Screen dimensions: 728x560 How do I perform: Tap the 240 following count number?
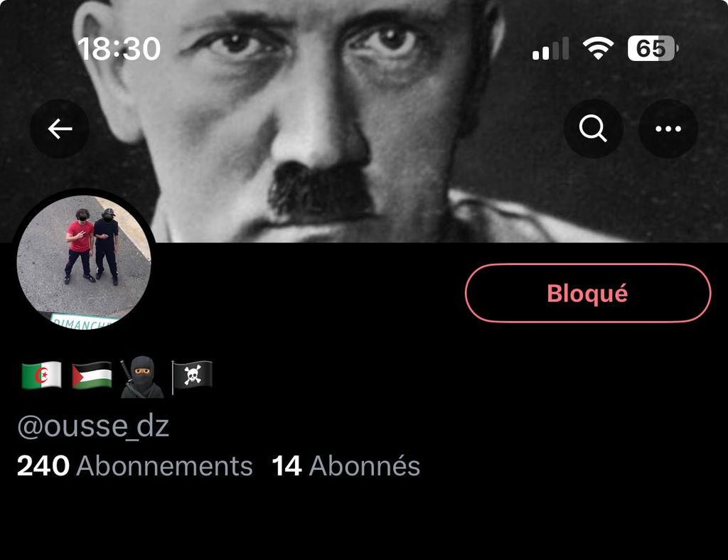(x=43, y=465)
